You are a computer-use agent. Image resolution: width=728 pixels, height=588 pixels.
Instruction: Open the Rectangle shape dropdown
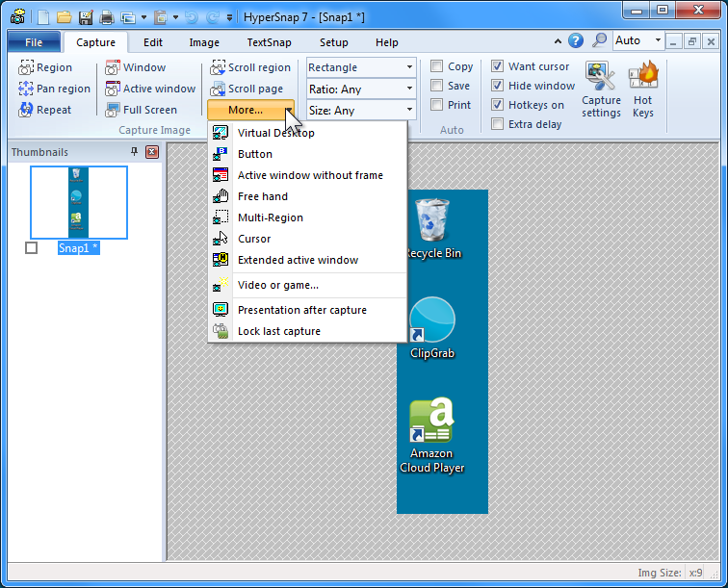(x=361, y=67)
